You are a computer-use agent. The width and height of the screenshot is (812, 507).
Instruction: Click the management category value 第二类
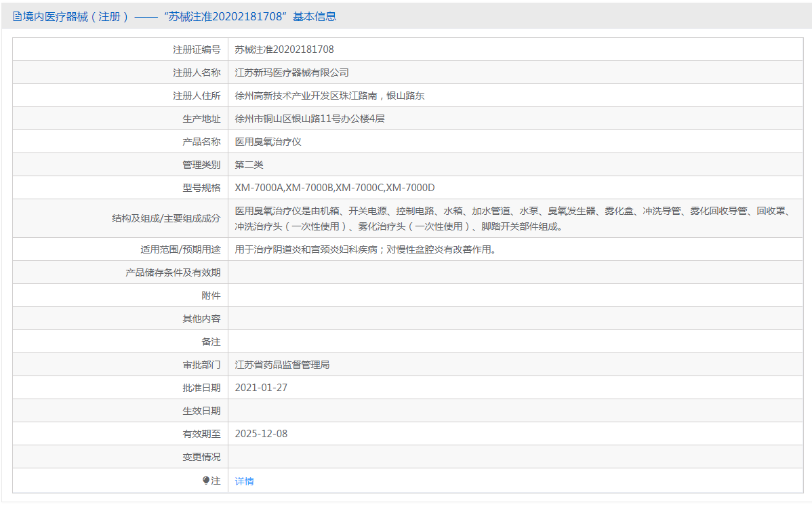coord(249,165)
